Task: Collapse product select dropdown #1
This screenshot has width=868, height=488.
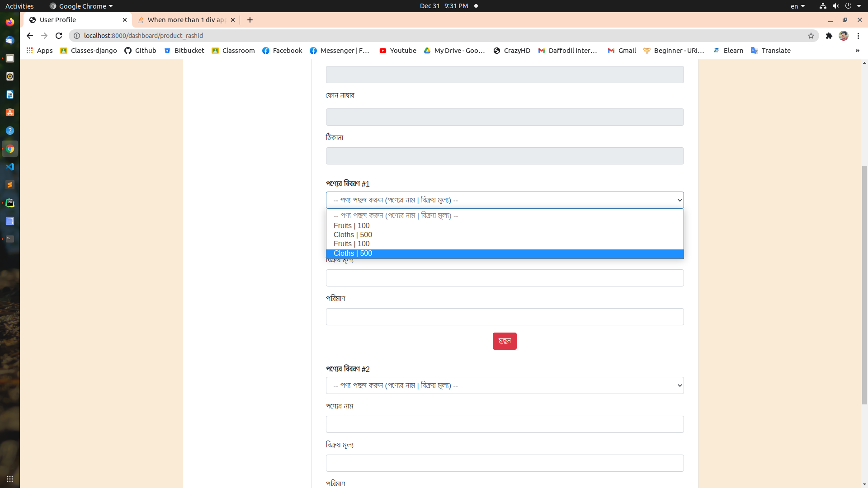Action: pyautogui.click(x=505, y=200)
